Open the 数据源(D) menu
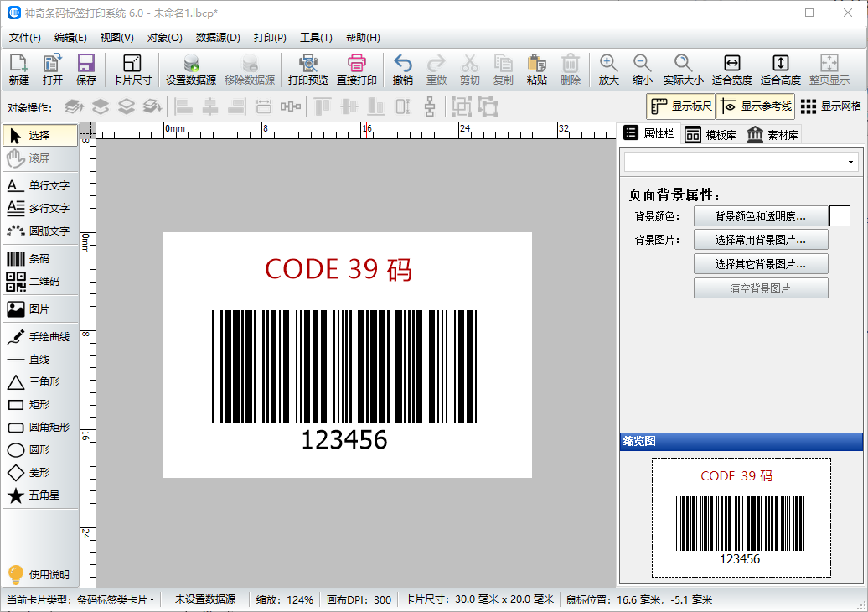Viewport: 868px width, 612px height. 218,38
